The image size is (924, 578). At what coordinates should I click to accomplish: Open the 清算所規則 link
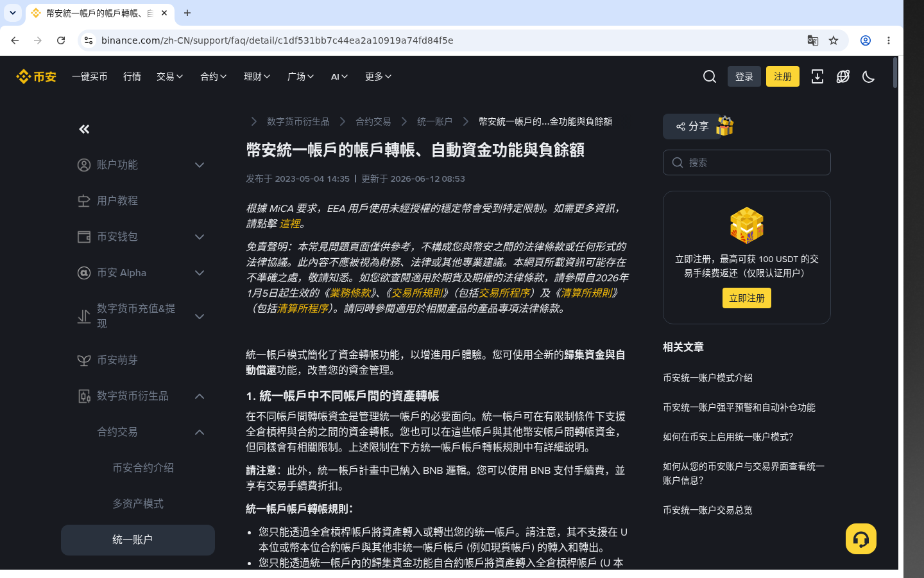(x=586, y=293)
